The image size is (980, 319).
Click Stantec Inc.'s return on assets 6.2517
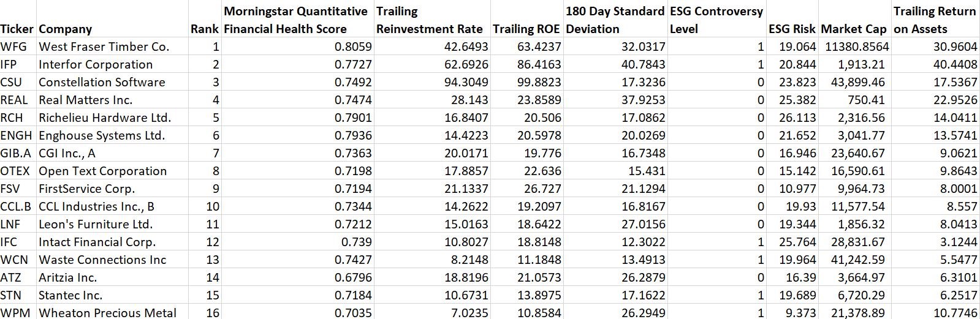[x=959, y=295]
